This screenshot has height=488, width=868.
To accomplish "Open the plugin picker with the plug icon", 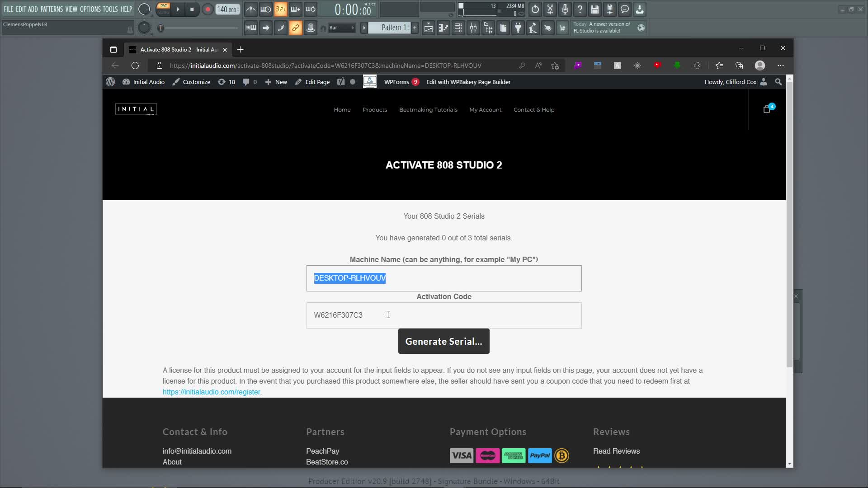I will point(518,28).
